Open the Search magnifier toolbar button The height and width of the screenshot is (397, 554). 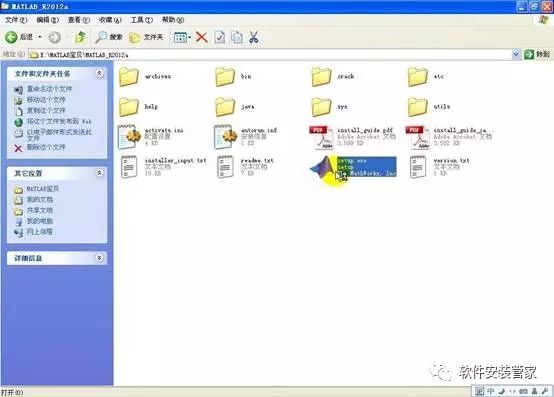tap(108, 37)
